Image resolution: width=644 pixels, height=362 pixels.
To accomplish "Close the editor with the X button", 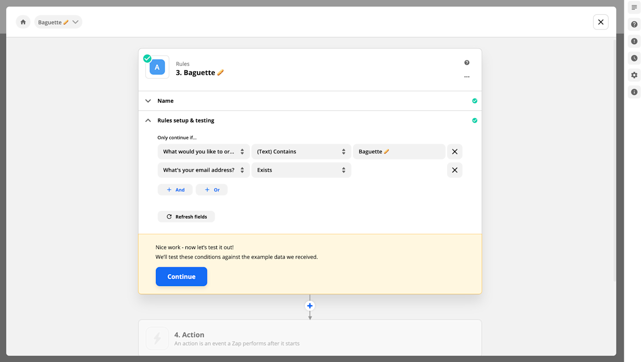I will click(601, 22).
